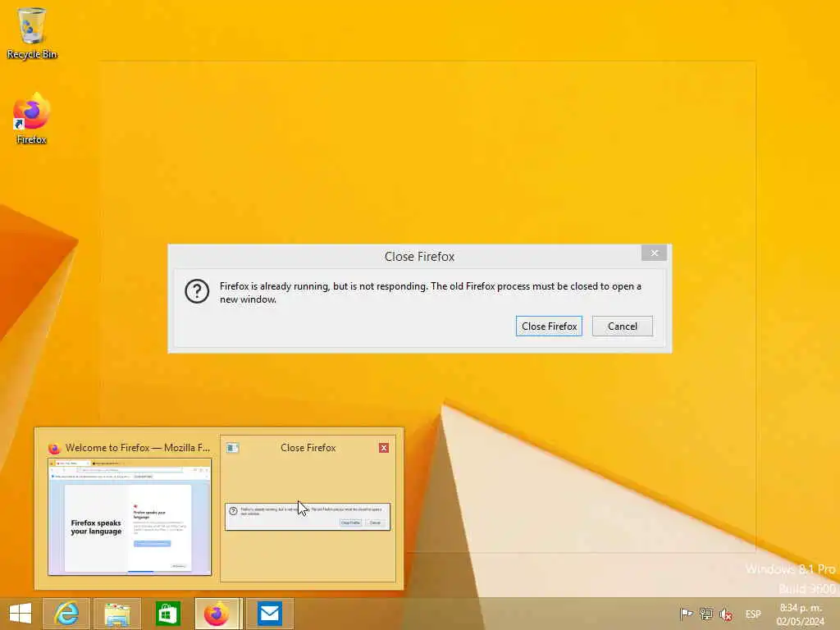Open the Mail app from the taskbar
The width and height of the screenshot is (840, 630).
click(269, 614)
